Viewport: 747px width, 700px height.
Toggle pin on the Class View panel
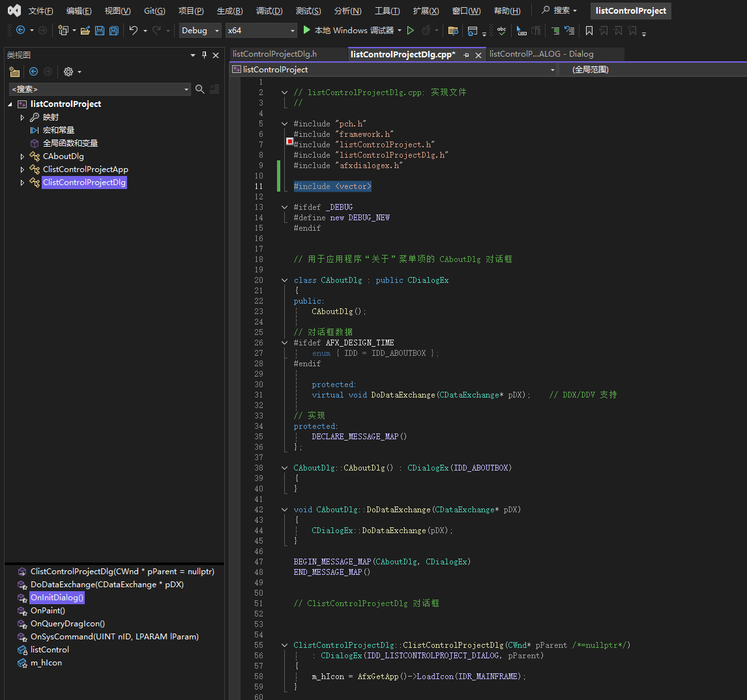click(205, 55)
